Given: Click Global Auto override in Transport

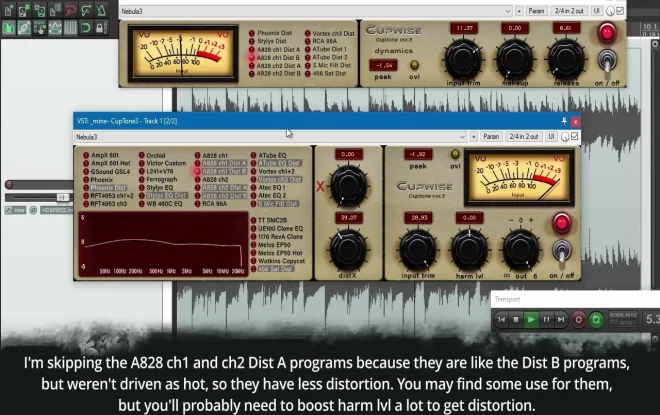Looking at the screenshot, I should (623, 315).
